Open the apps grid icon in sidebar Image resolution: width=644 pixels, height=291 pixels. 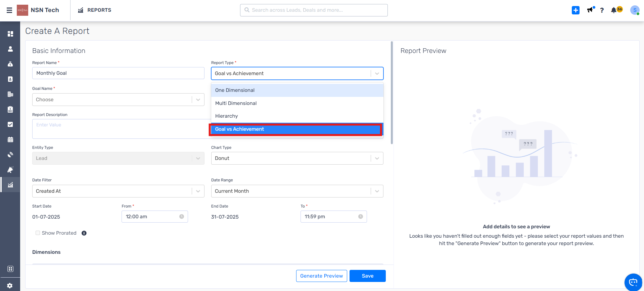coord(10,269)
